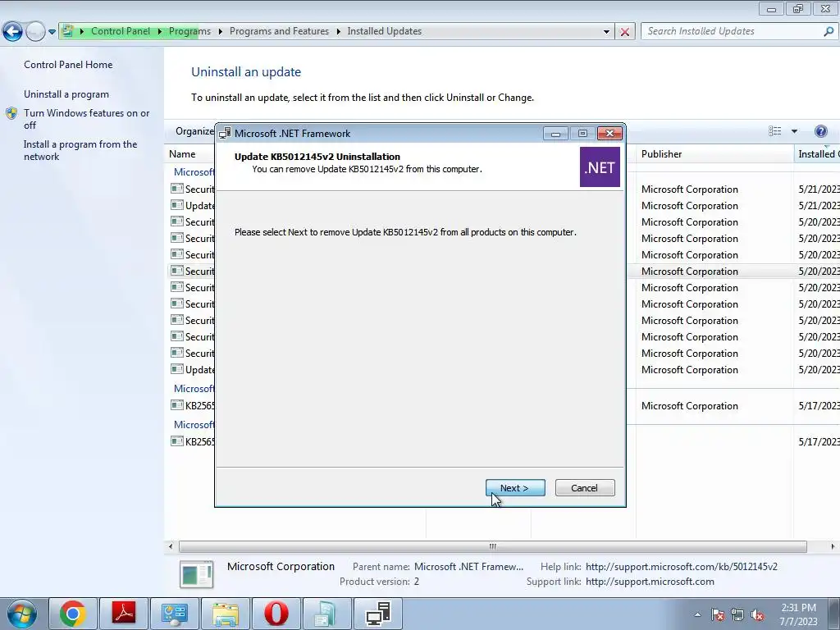Open Uninstall a program link
840x630 pixels.
pyautogui.click(x=66, y=94)
